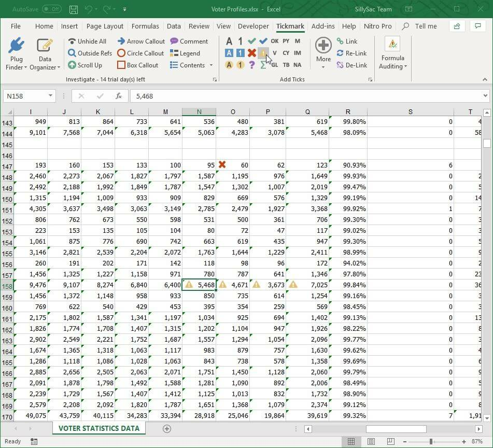The image size is (493, 448).
Task: Select the VOTER STATISTICS DATA sheet tab
Action: tap(98, 429)
